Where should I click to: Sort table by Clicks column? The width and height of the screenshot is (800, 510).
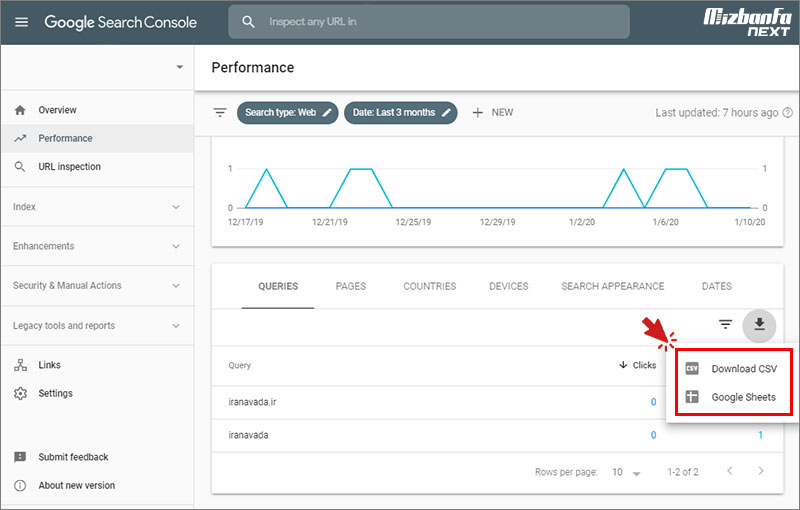pos(638,365)
